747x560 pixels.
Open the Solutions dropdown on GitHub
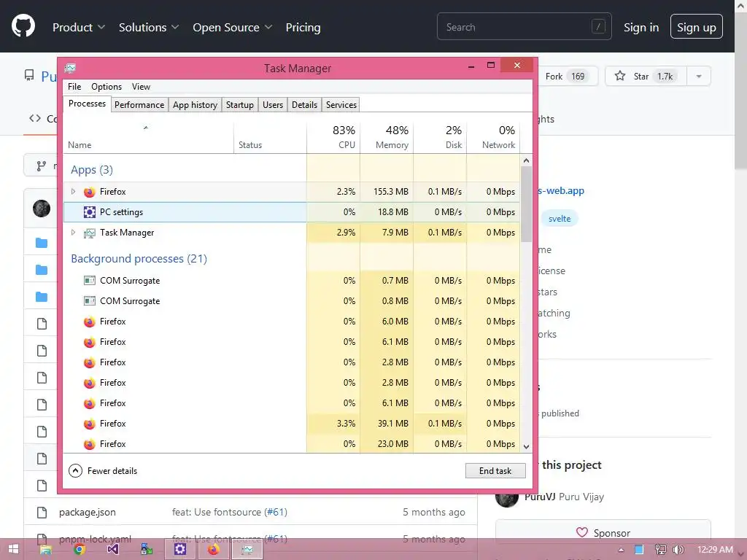[x=149, y=27]
